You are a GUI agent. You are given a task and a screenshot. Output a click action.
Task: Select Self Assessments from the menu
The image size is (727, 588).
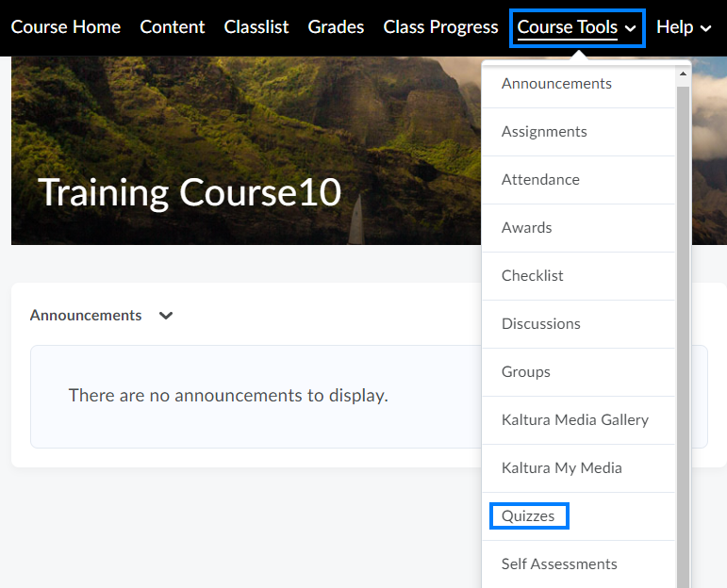pyautogui.click(x=559, y=564)
